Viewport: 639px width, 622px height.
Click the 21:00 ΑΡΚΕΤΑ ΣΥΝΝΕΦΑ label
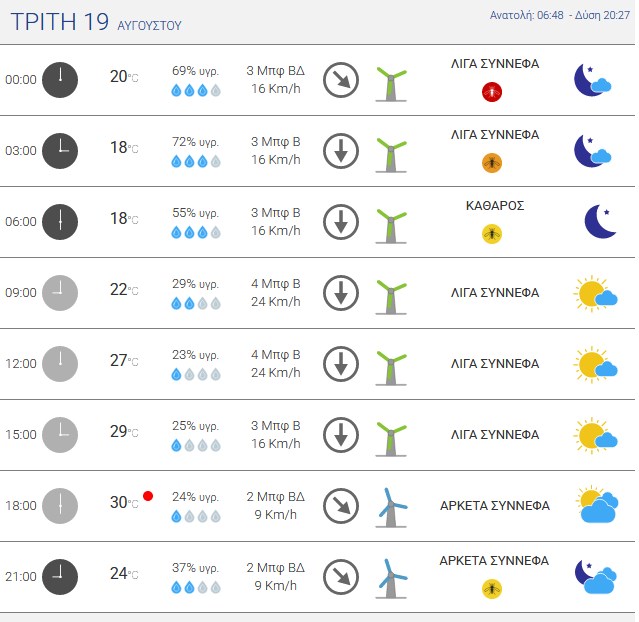494,560
